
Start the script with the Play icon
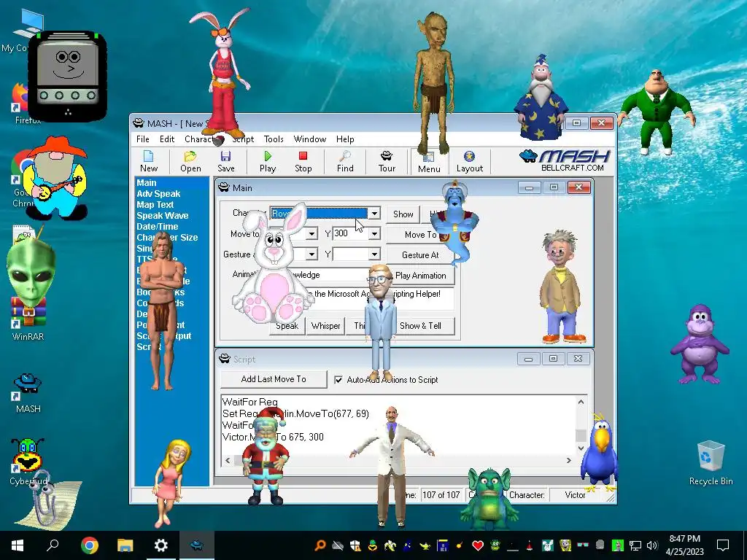pos(268,161)
